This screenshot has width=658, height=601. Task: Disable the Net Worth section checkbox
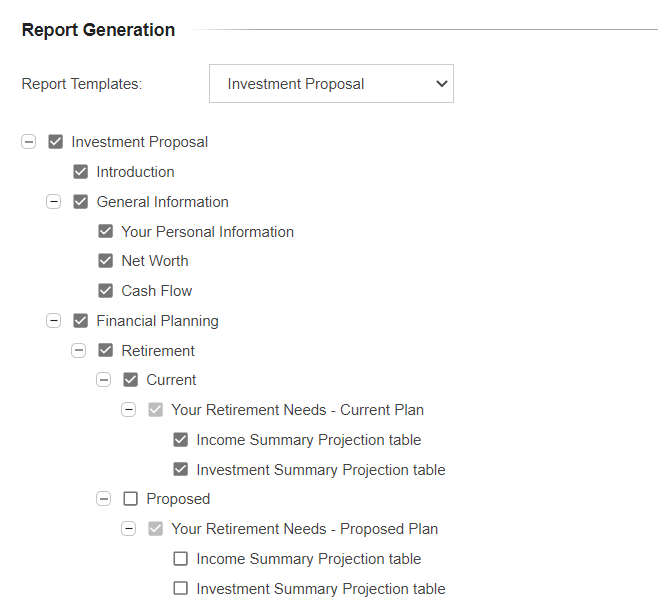106,261
